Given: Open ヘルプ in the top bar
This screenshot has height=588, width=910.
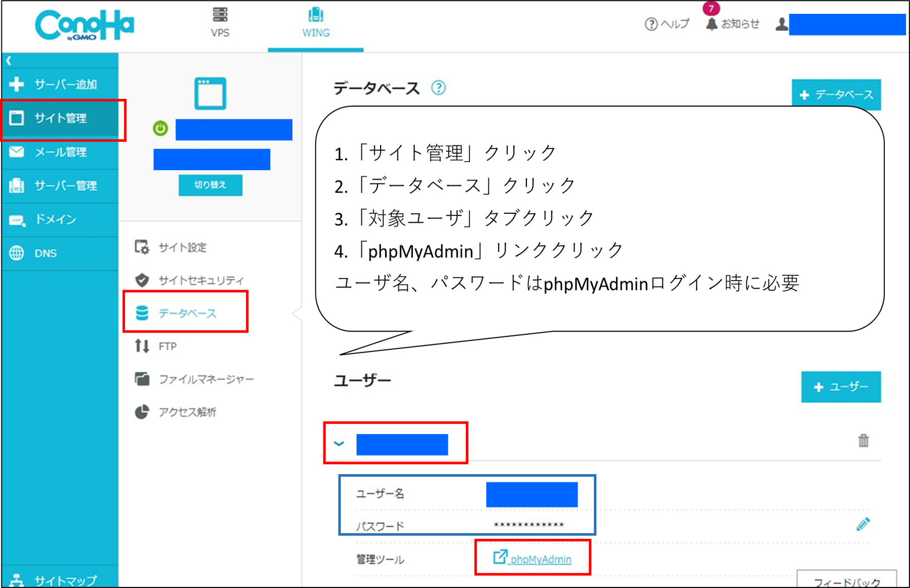Looking at the screenshot, I should coord(667,24).
